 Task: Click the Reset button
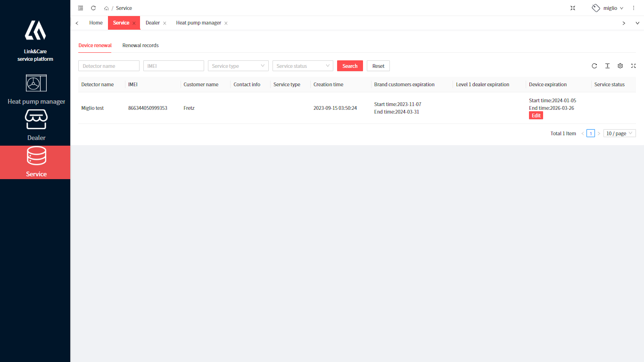[378, 66]
